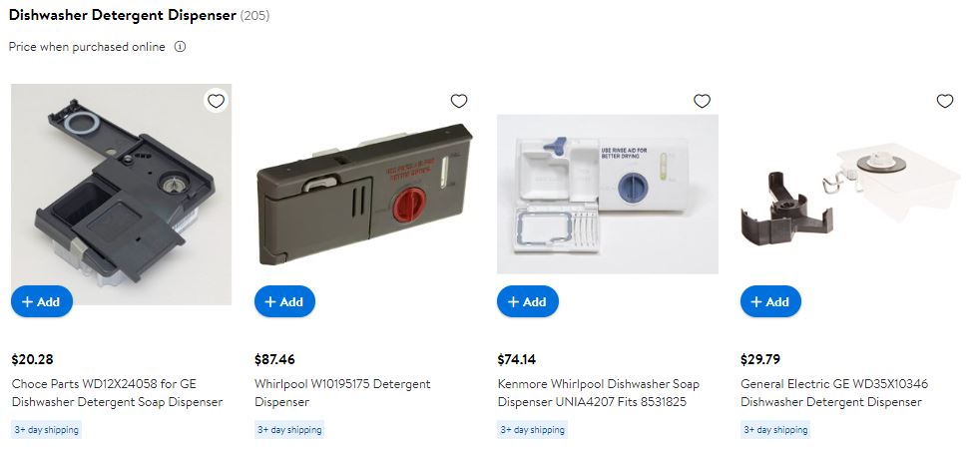The width and height of the screenshot is (980, 449).
Task: Open Choce Parts WD12X24058 product title link
Action: tap(118, 393)
